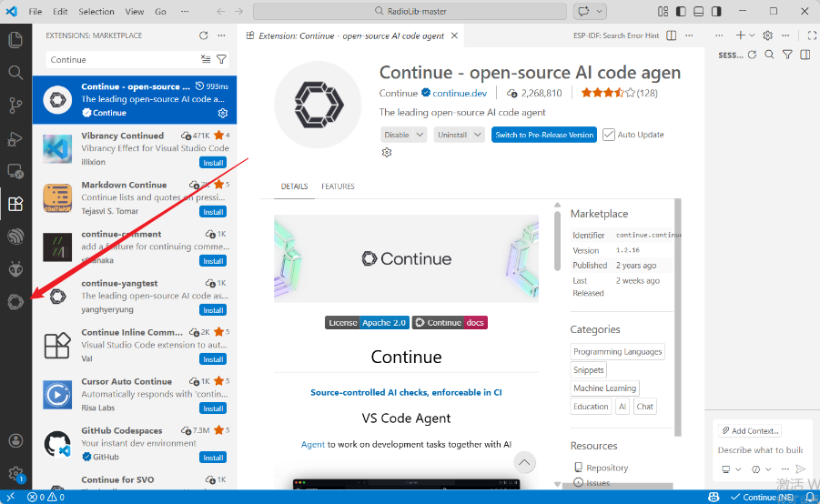The width and height of the screenshot is (820, 504).
Task: Refresh the Sessions panel
Action: coord(752,55)
